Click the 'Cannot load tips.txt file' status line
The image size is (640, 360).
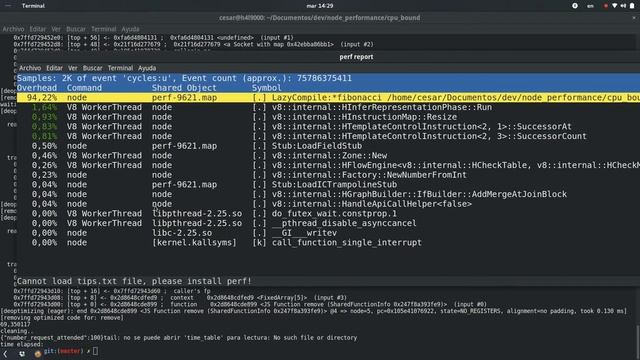[134, 281]
